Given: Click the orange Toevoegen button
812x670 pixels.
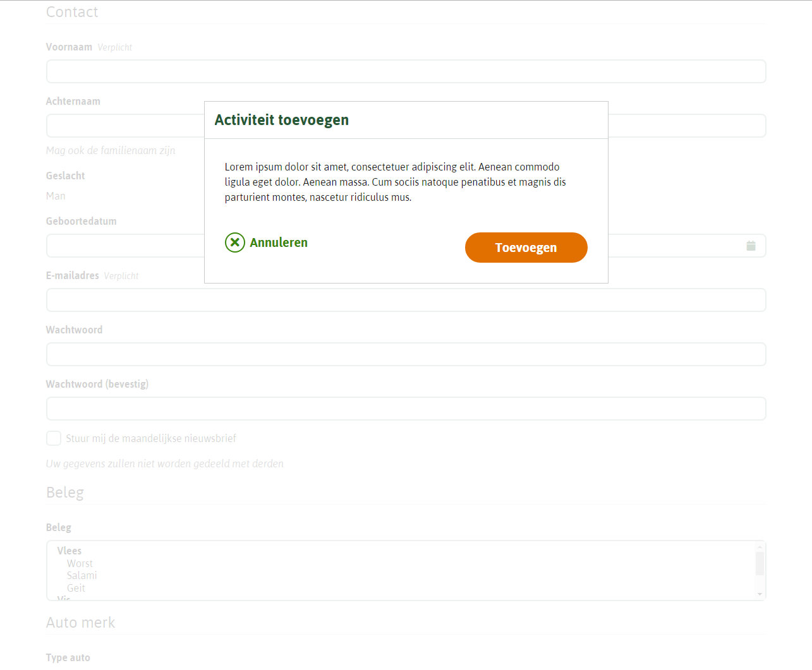Looking at the screenshot, I should point(526,247).
